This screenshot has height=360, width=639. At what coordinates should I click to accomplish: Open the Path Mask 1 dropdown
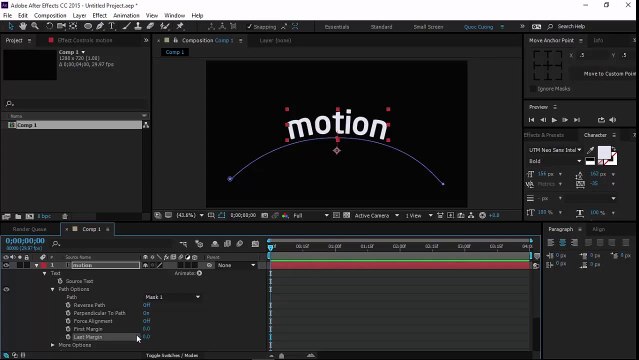tap(173, 297)
